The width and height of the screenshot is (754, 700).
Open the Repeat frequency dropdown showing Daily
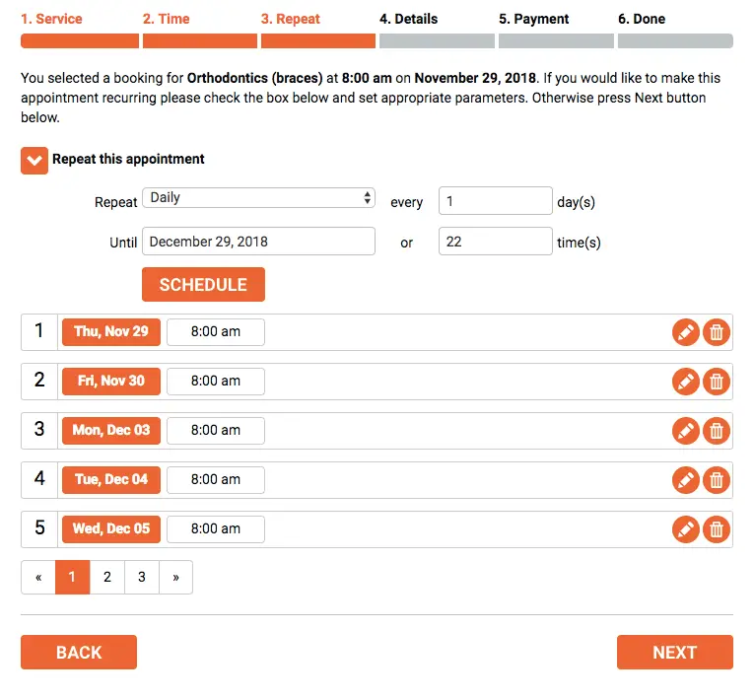[258, 198]
